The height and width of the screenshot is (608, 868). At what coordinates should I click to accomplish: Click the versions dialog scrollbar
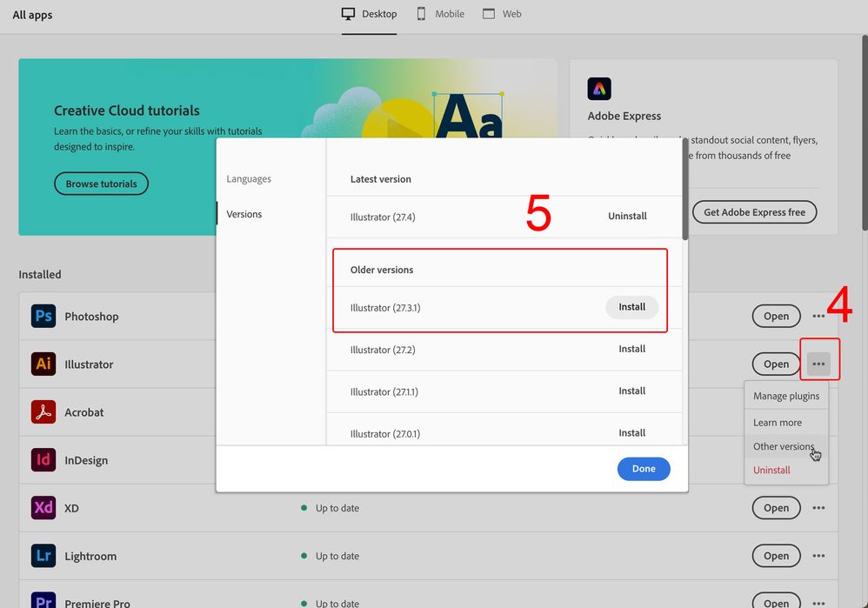685,190
